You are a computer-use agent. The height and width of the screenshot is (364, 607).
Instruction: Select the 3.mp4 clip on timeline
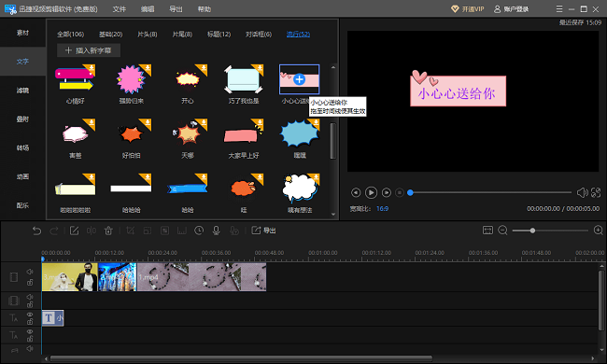pyautogui.click(x=70, y=277)
